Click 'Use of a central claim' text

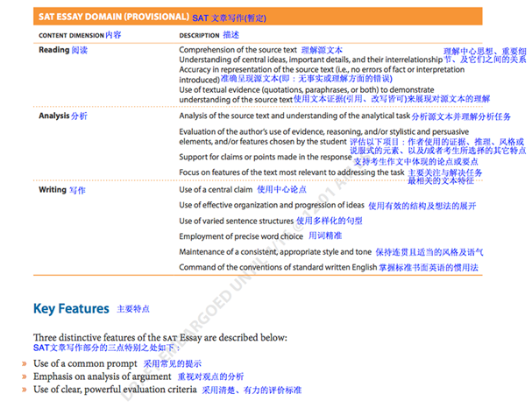pos(216,190)
